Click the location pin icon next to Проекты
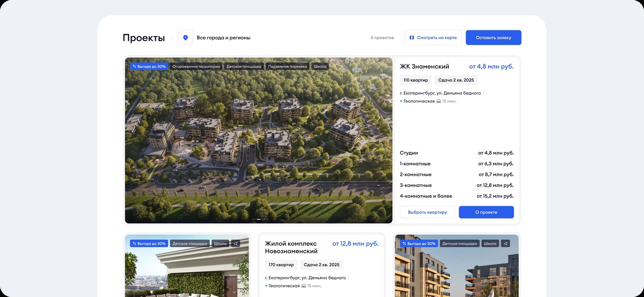The image size is (644, 297). [185, 38]
